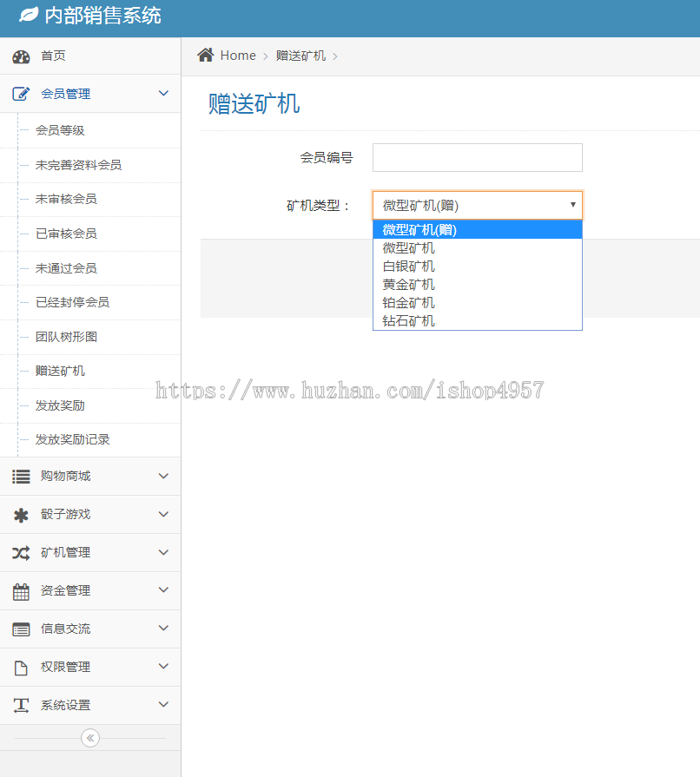Click the dashboard icon beside 首页
The image size is (700, 777).
[21, 56]
